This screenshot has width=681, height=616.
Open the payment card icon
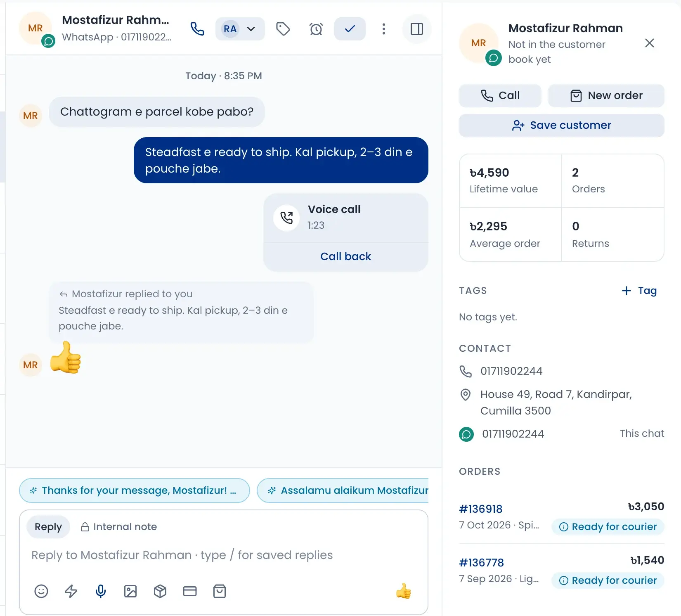[x=190, y=591]
